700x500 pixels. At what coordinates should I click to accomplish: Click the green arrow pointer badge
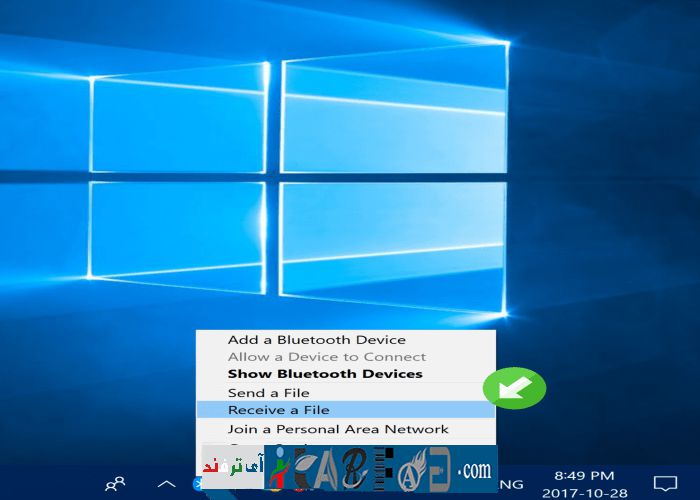tap(514, 389)
